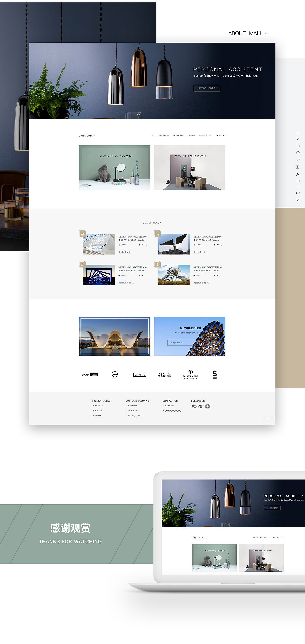Click VIEW COLLECTION in the main hero banner

coord(207,88)
